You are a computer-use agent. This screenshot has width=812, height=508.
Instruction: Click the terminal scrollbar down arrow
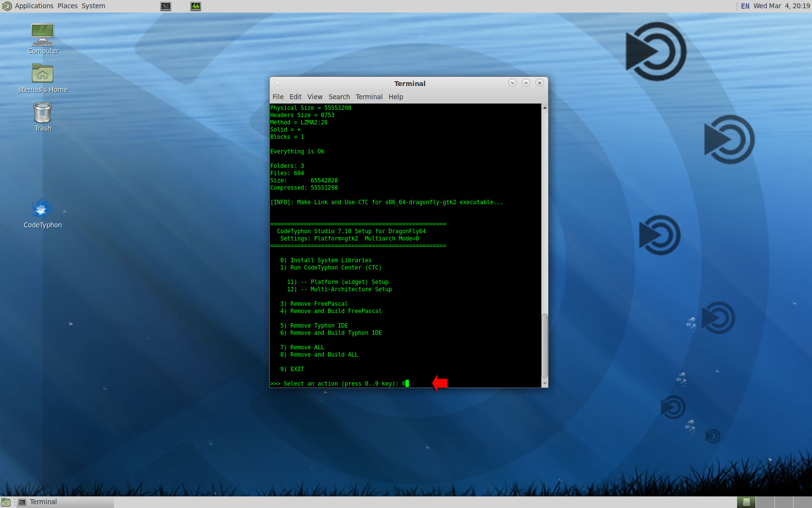click(x=545, y=383)
